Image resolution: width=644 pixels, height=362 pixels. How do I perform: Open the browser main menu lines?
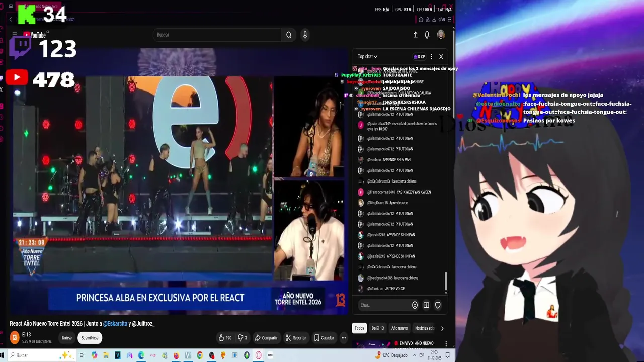click(449, 19)
